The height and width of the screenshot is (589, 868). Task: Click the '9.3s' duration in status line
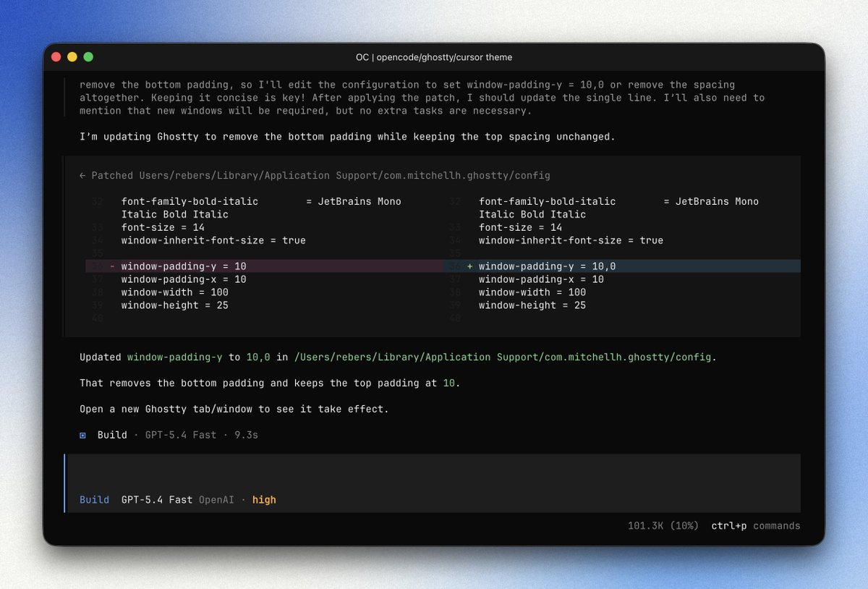(x=246, y=435)
